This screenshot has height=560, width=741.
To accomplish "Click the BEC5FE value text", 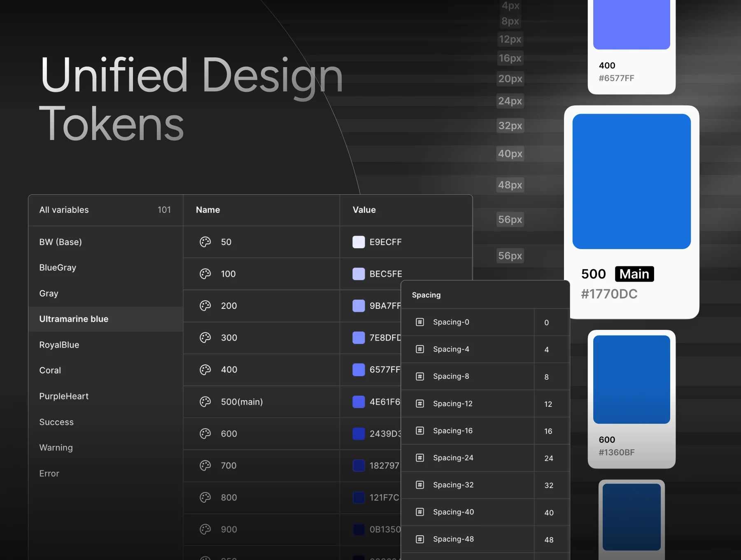I will (x=386, y=274).
